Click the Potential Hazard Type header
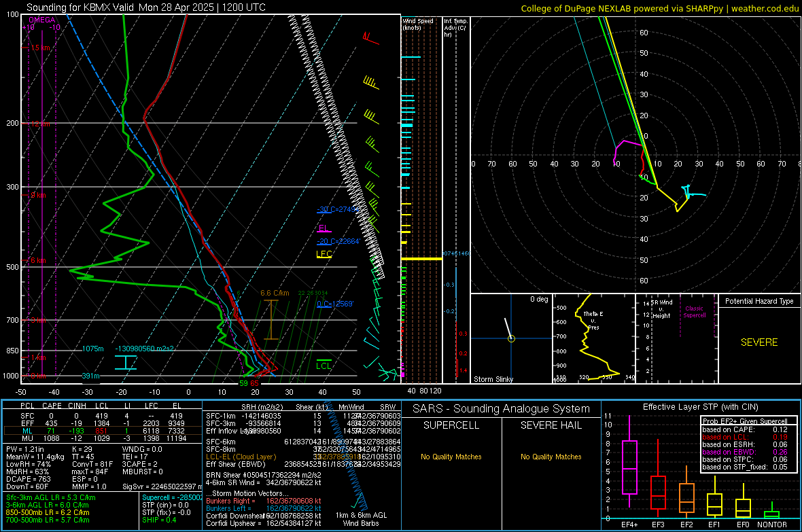The height and width of the screenshot is (532, 802). pos(759,301)
